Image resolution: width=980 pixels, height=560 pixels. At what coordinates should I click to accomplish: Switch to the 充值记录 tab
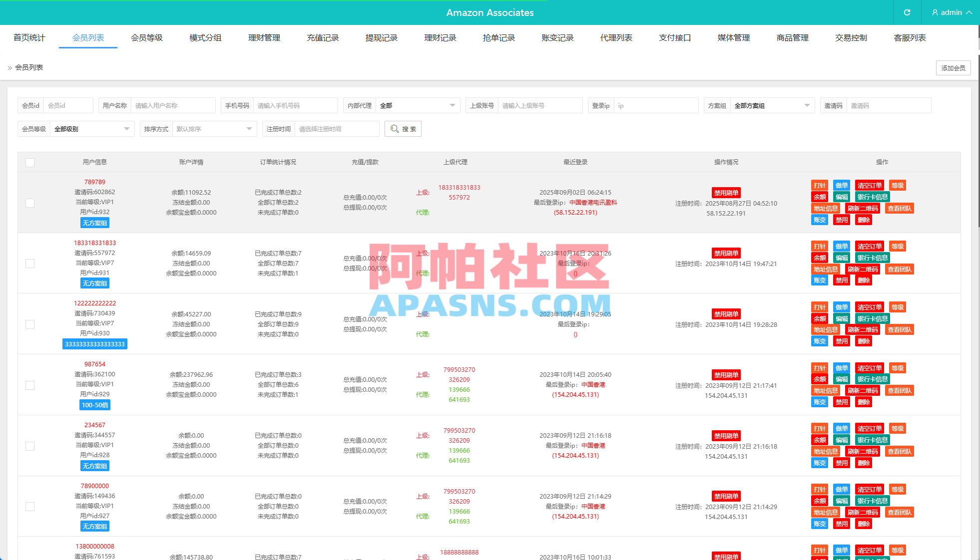tap(323, 37)
